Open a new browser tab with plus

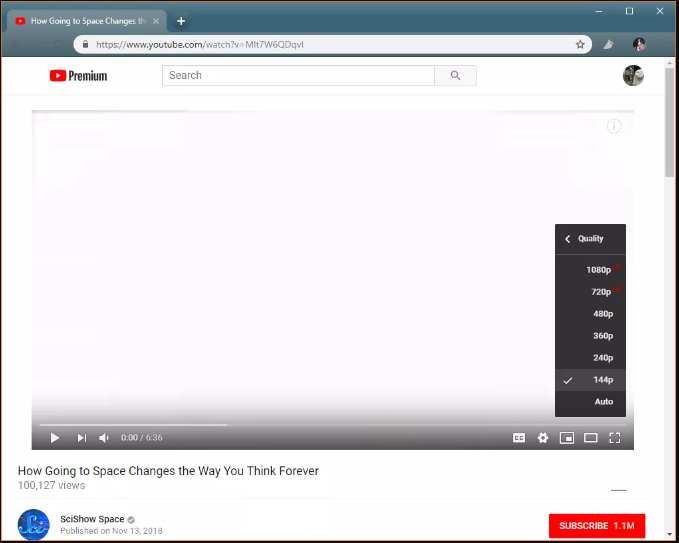pyautogui.click(x=181, y=21)
